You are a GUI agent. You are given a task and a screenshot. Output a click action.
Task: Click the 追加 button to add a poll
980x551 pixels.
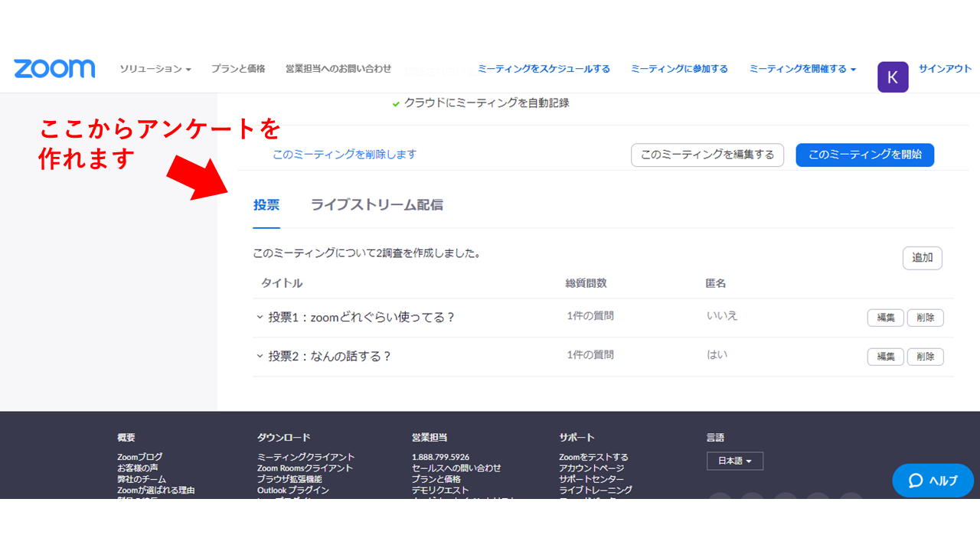pyautogui.click(x=923, y=258)
